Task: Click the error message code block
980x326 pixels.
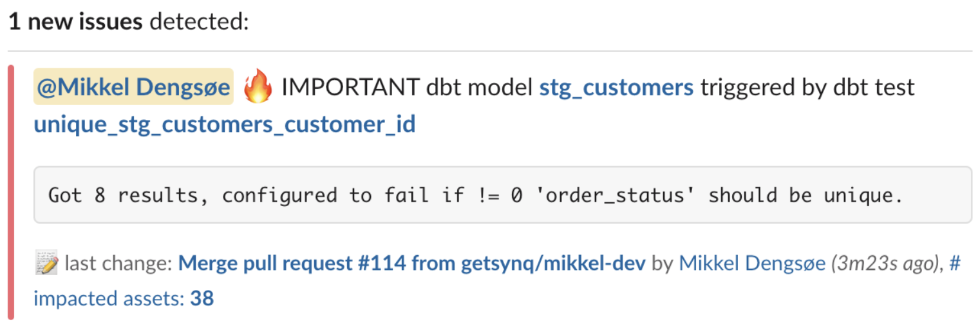Action: tap(502, 195)
